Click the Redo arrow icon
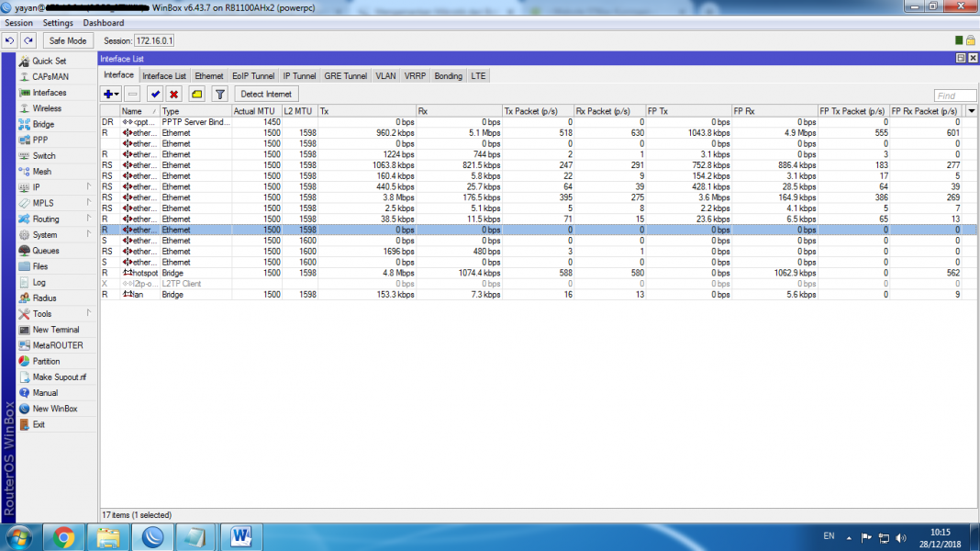Image resolution: width=980 pixels, height=551 pixels. [28, 40]
